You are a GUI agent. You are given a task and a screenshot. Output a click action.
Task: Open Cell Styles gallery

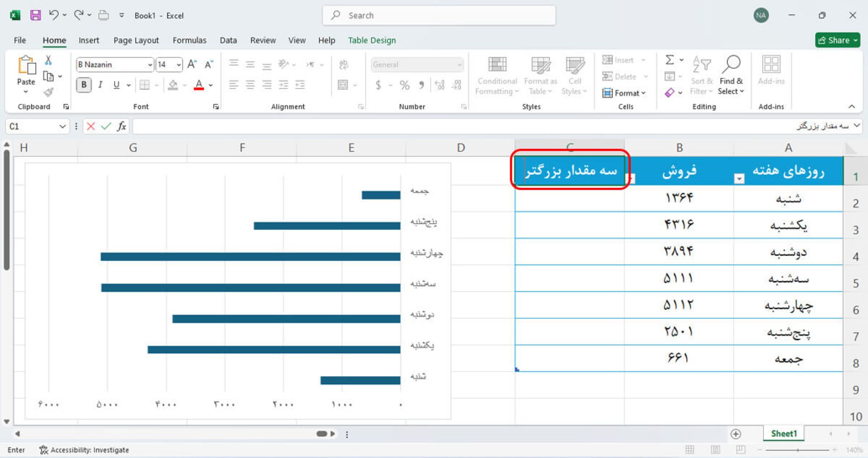[575, 76]
